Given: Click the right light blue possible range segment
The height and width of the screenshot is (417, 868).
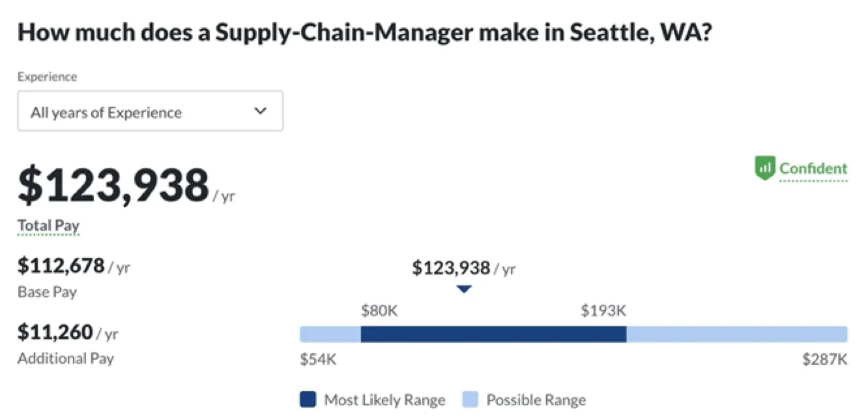Looking at the screenshot, I should [x=736, y=334].
